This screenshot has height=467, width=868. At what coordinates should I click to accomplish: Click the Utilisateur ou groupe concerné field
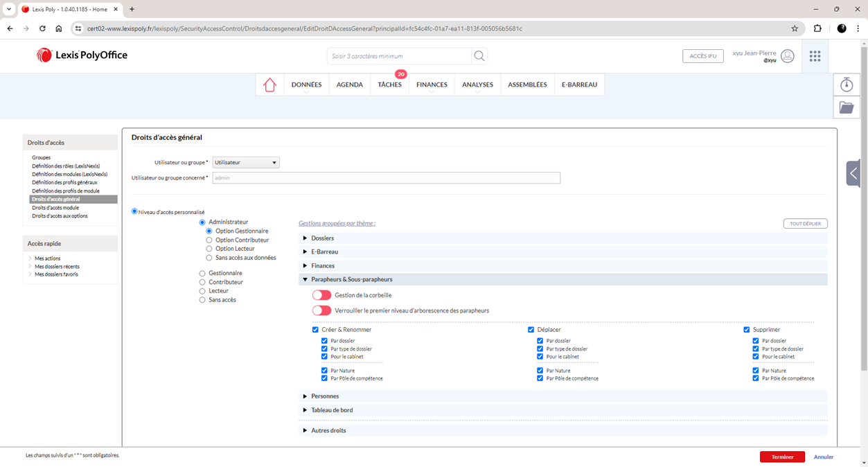(x=386, y=178)
